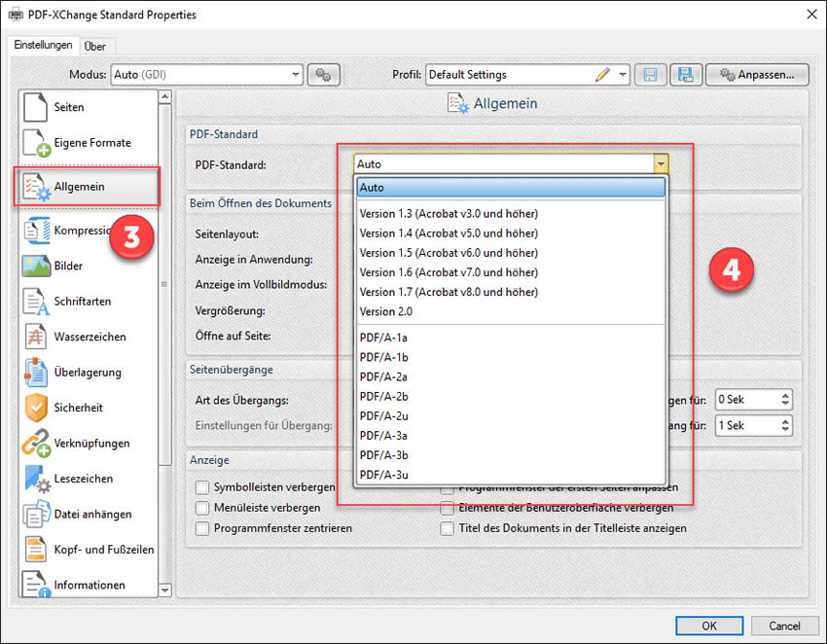
Task: Click the 1 Sek duration field
Action: point(747,425)
